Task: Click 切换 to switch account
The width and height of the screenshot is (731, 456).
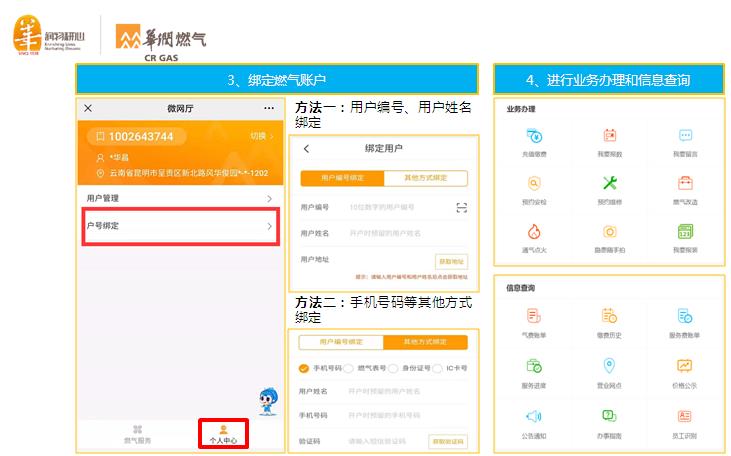Action: [260, 136]
